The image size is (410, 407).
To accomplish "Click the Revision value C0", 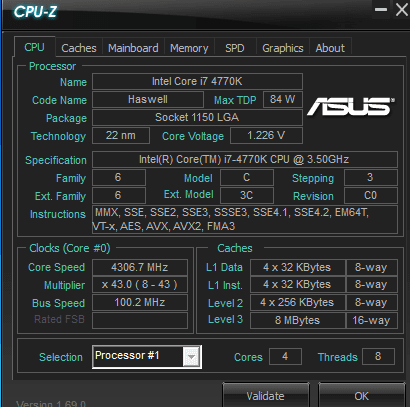I will 371,195.
